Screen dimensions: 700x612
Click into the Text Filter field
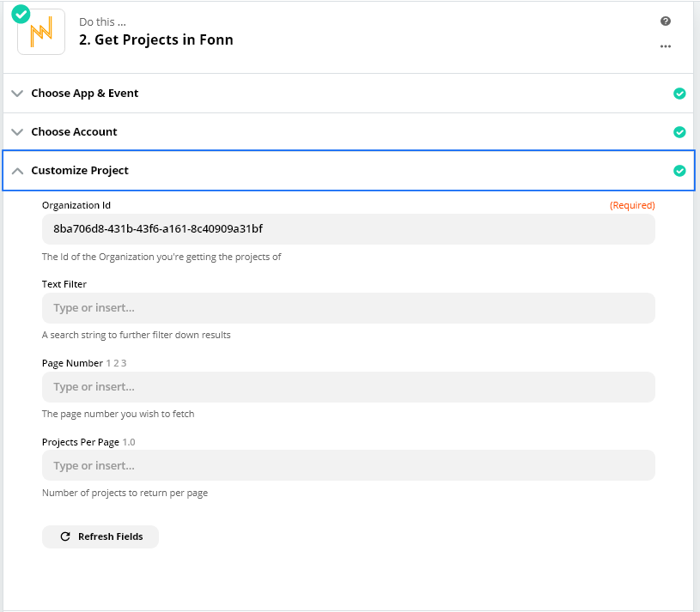pyautogui.click(x=348, y=308)
